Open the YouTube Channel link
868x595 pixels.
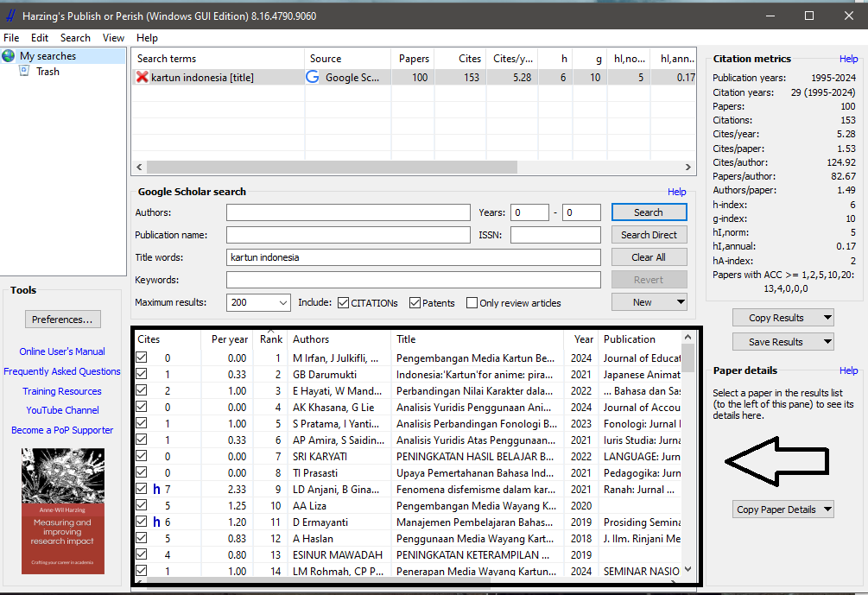coord(62,410)
